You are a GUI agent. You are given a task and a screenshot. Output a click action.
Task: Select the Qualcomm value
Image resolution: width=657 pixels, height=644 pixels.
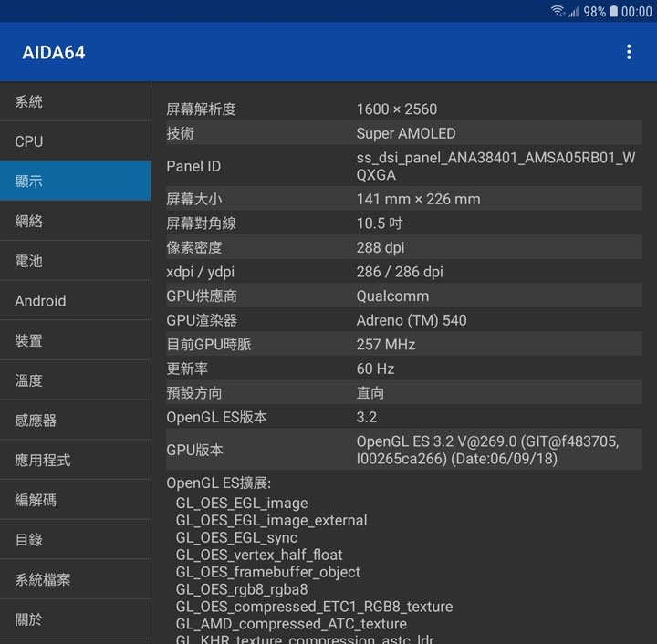pos(392,296)
